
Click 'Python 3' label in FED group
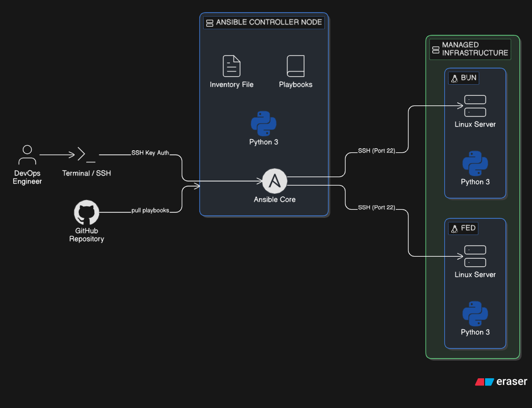coord(475,332)
